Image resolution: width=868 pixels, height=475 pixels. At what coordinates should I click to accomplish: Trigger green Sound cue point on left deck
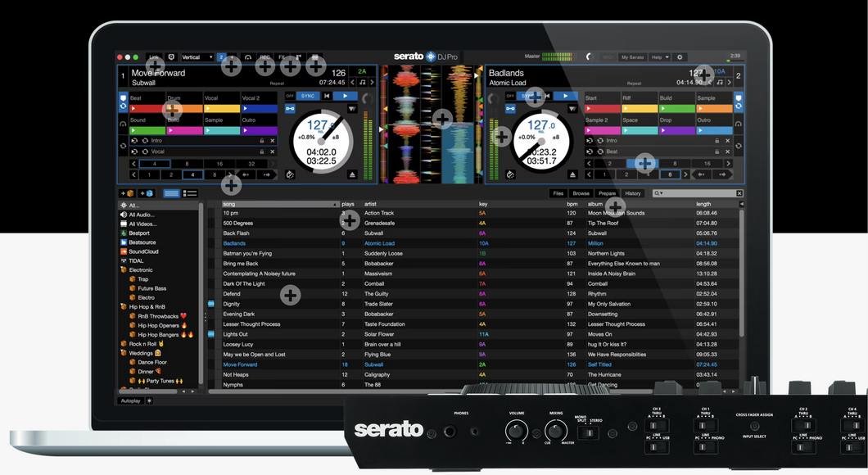coord(147,131)
